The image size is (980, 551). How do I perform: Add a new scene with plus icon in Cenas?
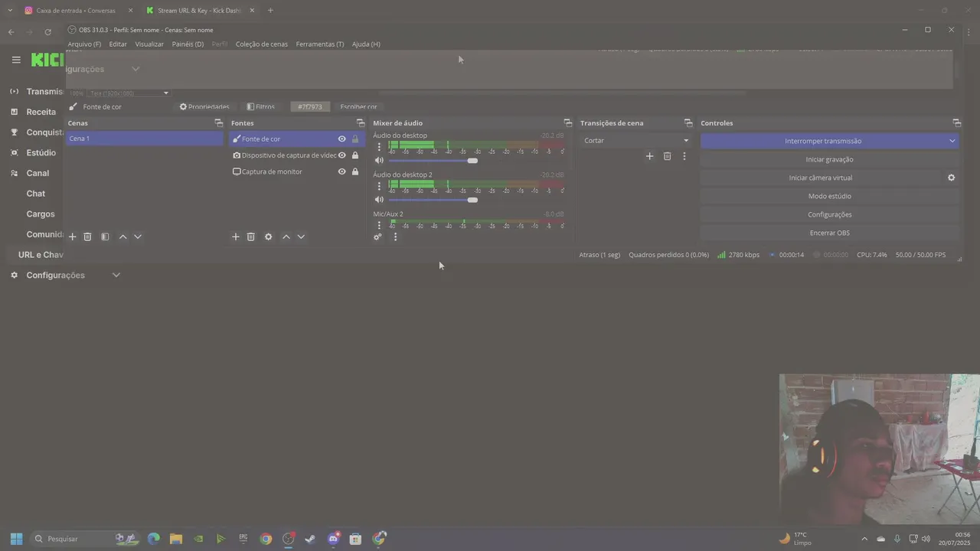pyautogui.click(x=73, y=237)
